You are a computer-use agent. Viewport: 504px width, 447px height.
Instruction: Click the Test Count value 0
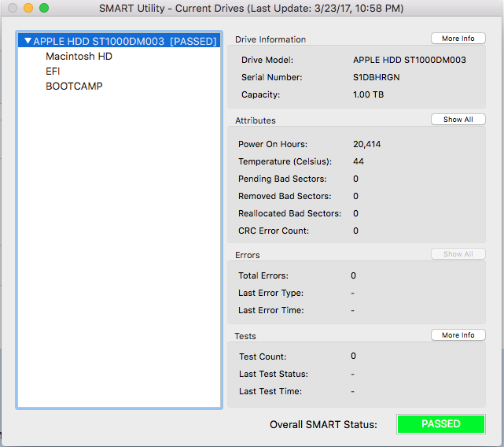pyautogui.click(x=353, y=356)
